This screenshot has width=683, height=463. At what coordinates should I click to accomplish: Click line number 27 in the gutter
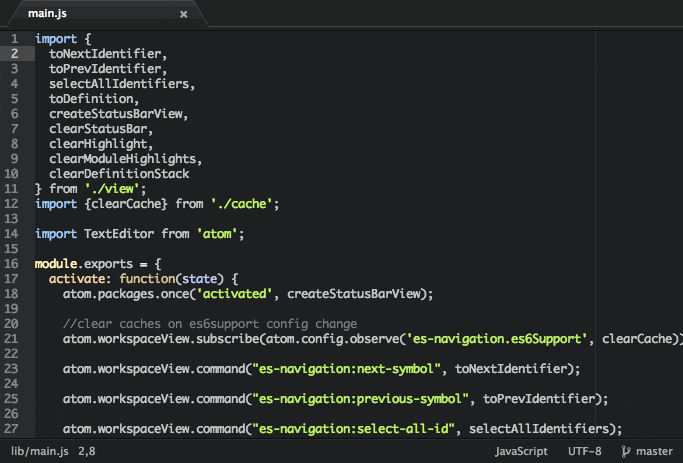click(x=12, y=428)
